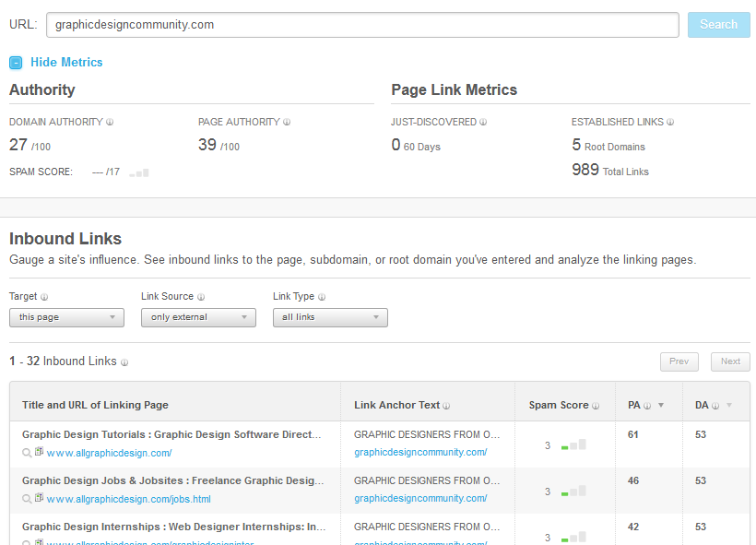Open the Inbound Links count info icon
This screenshot has height=545, width=756.
pyautogui.click(x=124, y=362)
